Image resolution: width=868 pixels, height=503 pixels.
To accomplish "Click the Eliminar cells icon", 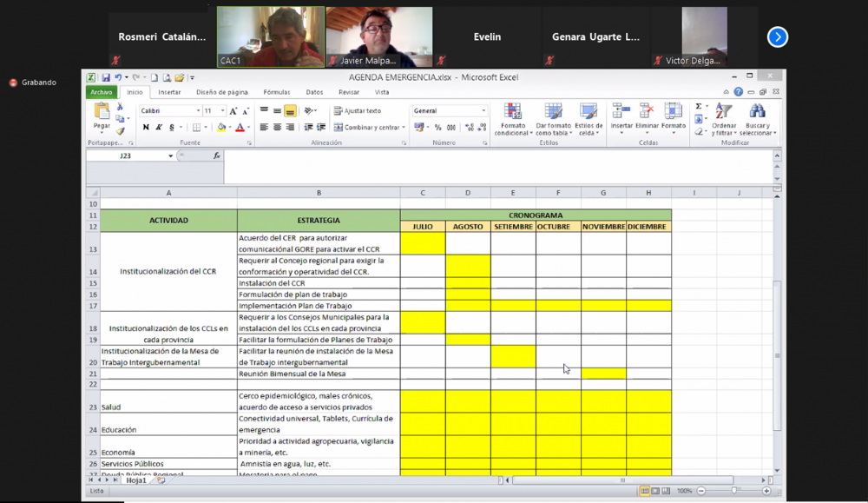I will [647, 112].
